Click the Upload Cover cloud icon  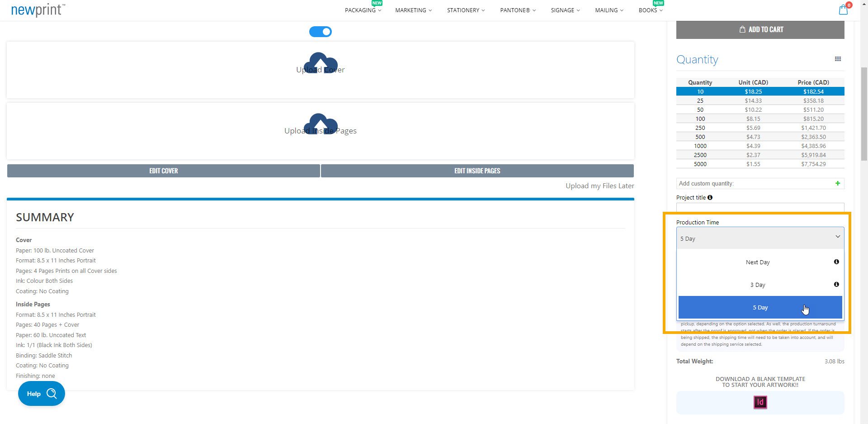coord(321,63)
